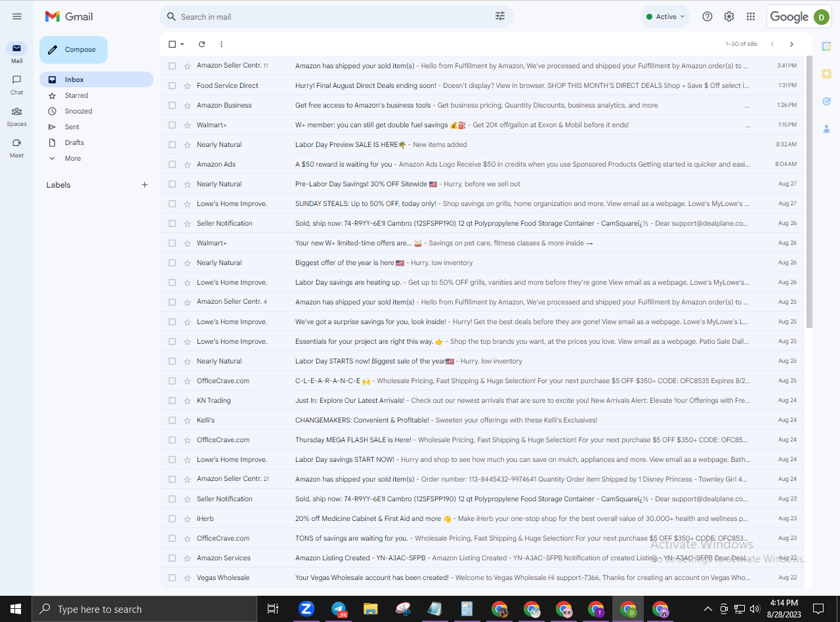
Task: Open the main menu hamburger icon
Action: point(17,16)
